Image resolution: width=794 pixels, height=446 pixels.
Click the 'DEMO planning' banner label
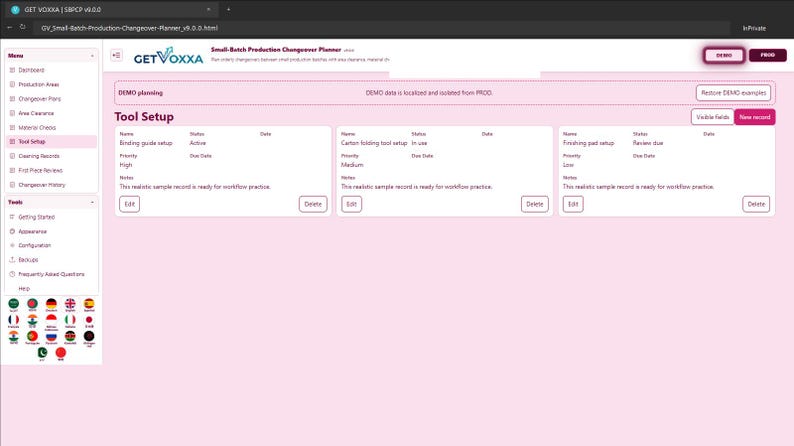[x=141, y=93]
